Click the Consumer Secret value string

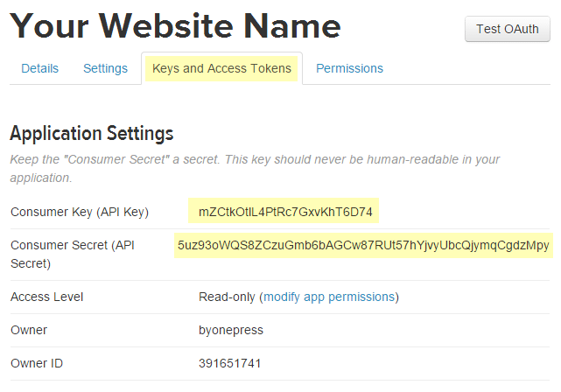coord(363,245)
